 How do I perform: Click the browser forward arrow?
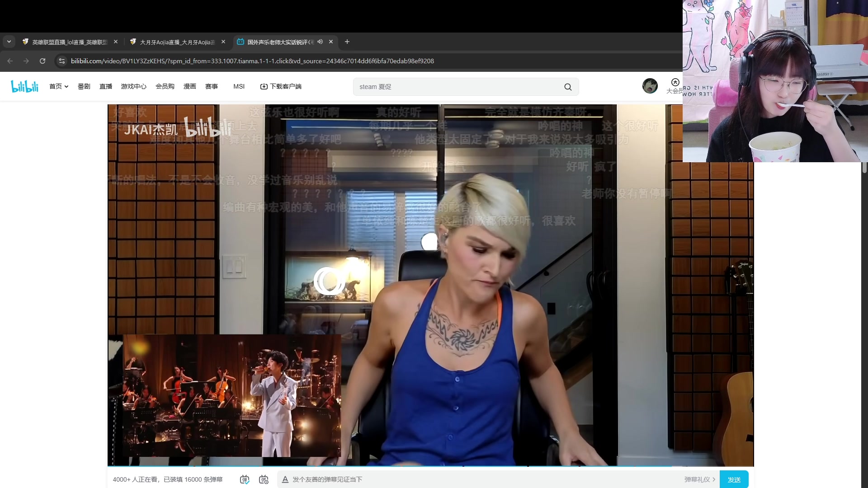click(26, 61)
